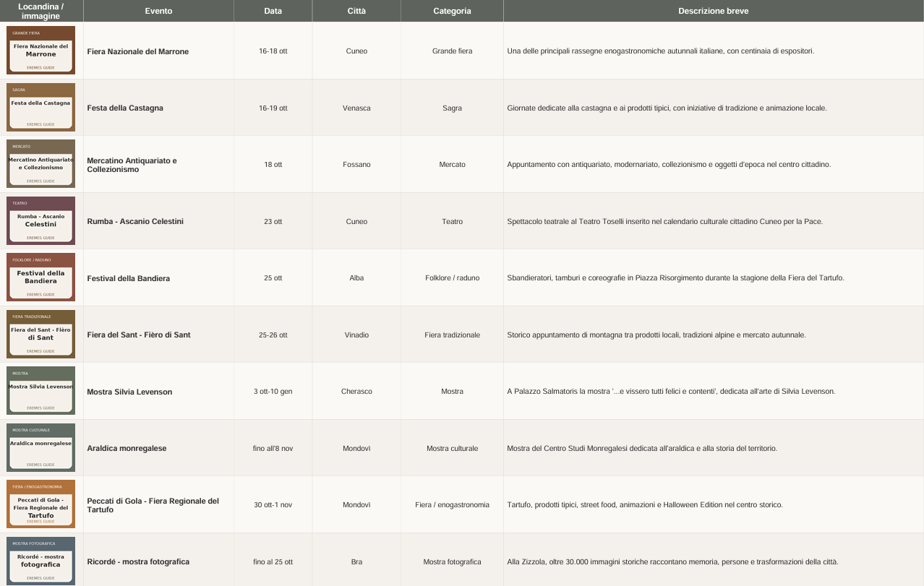Click the city cell Vinadio
924x586 pixels.
356,335
